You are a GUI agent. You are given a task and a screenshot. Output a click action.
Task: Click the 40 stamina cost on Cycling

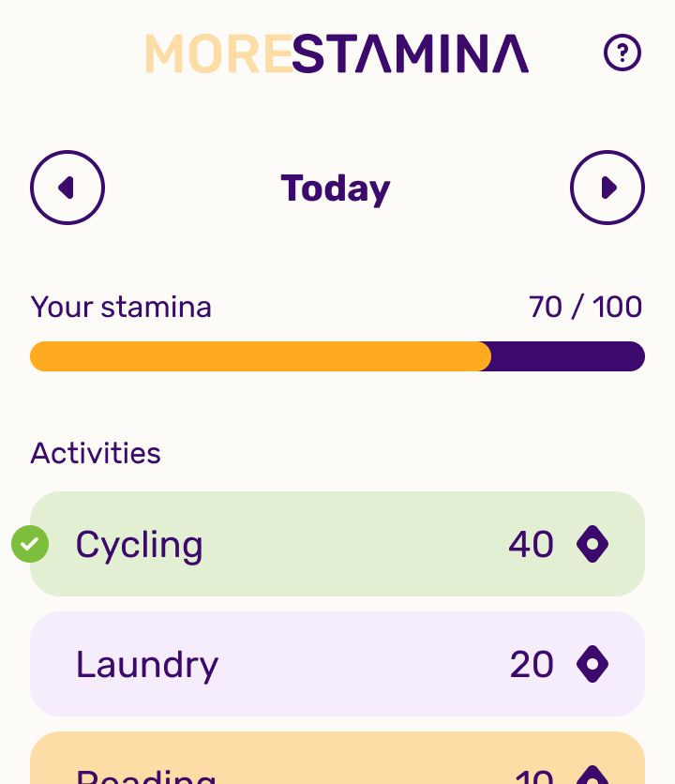(531, 545)
